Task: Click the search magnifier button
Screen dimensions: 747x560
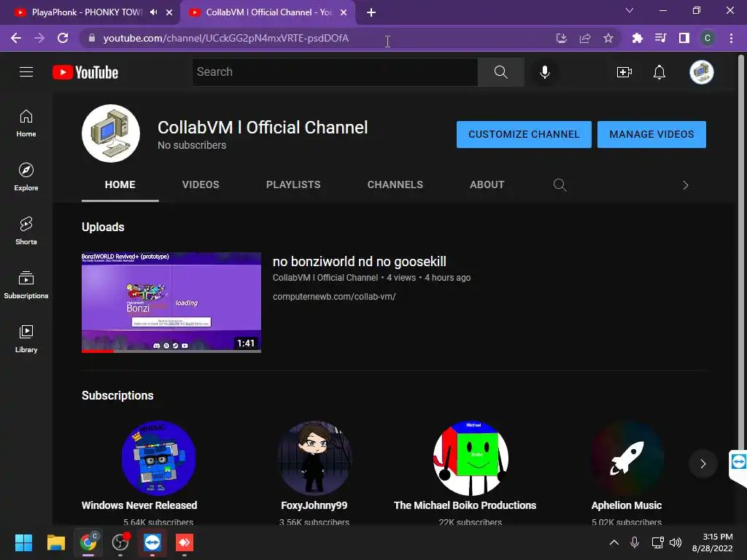Action: (500, 72)
